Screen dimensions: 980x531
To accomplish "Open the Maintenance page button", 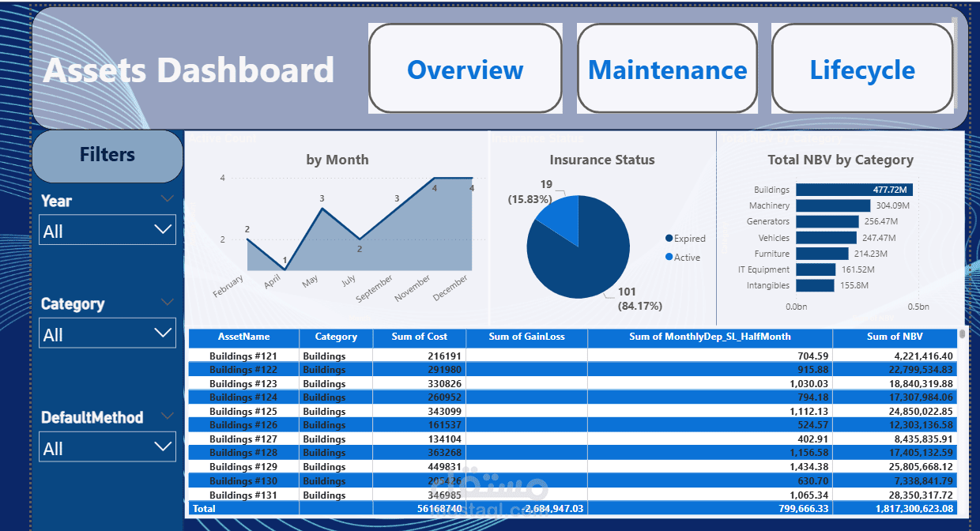I will (x=667, y=69).
